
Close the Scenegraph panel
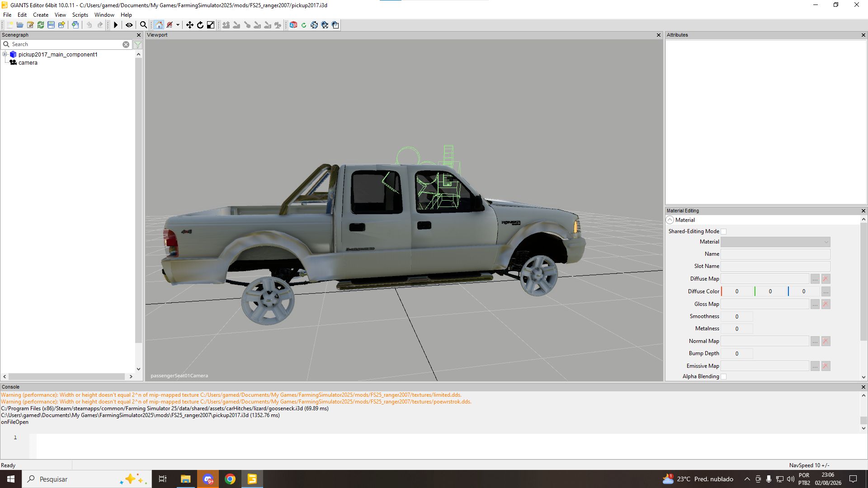point(139,35)
